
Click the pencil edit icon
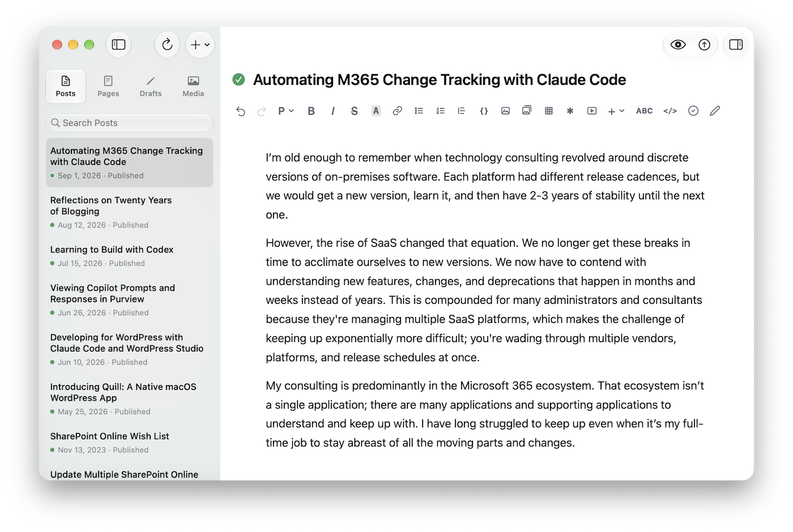click(715, 111)
